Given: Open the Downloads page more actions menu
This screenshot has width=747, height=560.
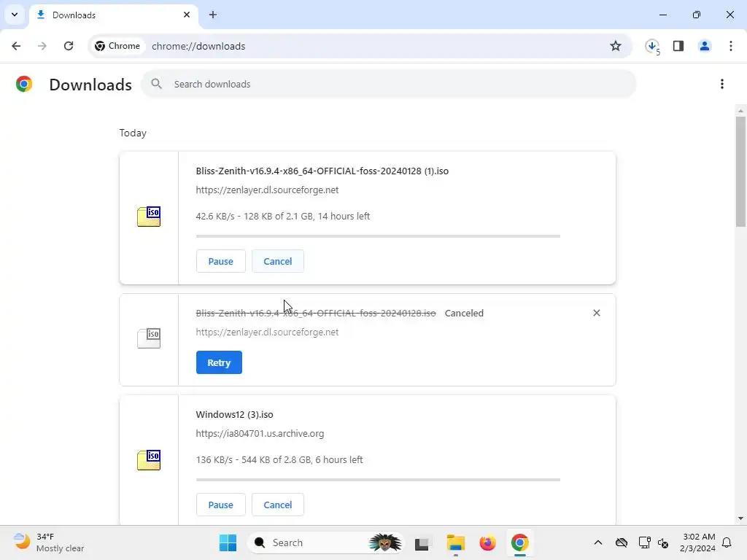Looking at the screenshot, I should (x=722, y=84).
